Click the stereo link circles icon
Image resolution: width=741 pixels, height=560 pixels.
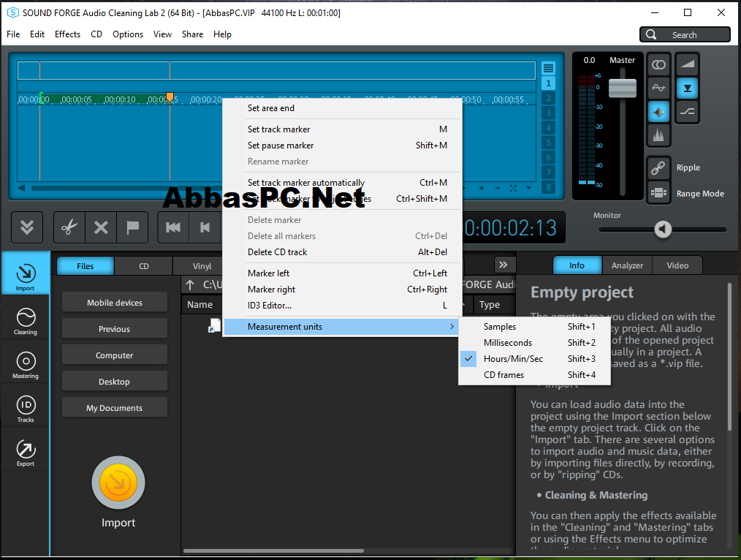click(x=658, y=65)
